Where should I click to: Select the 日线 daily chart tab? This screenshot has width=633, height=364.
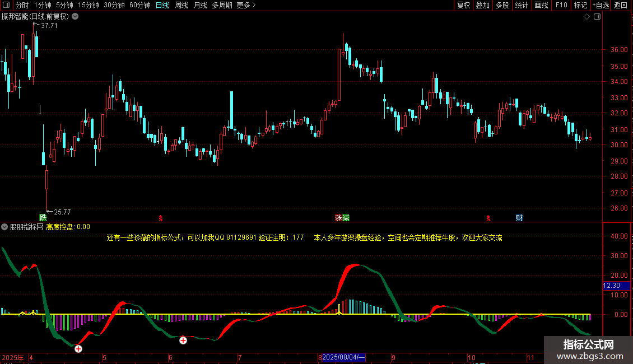click(162, 5)
